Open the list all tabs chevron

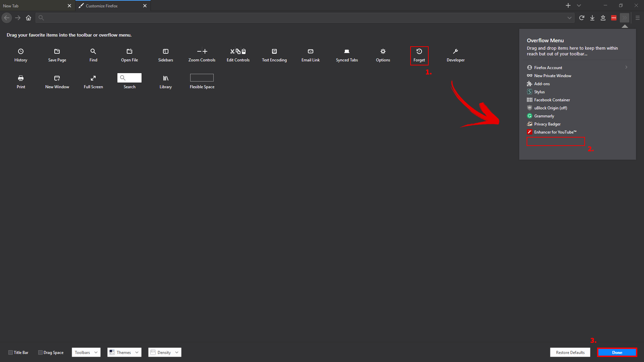coord(579,6)
